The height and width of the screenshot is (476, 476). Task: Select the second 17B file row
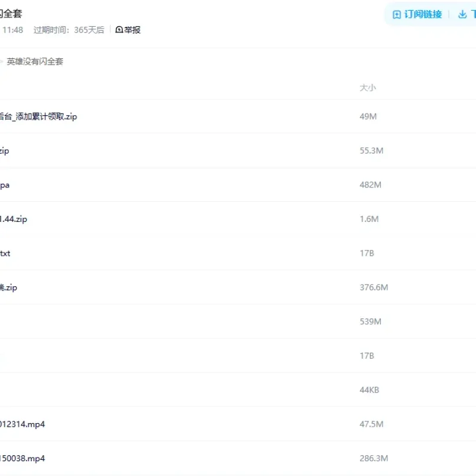238,356
